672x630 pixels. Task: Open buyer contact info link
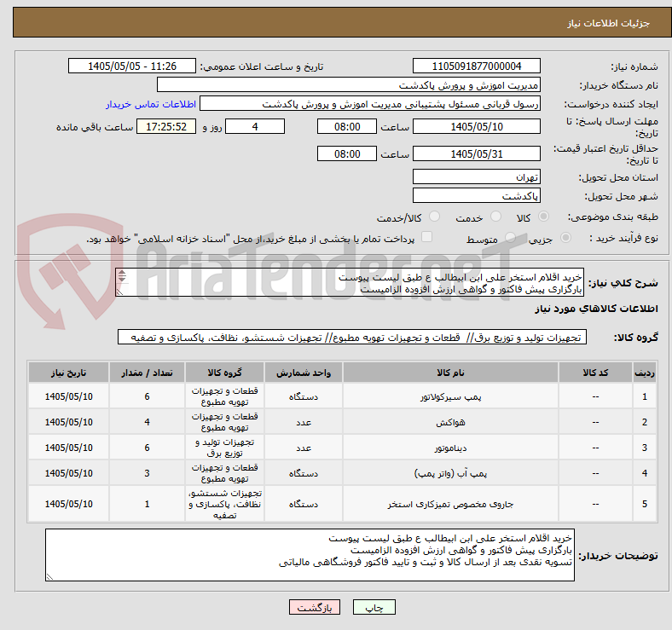click(x=151, y=104)
